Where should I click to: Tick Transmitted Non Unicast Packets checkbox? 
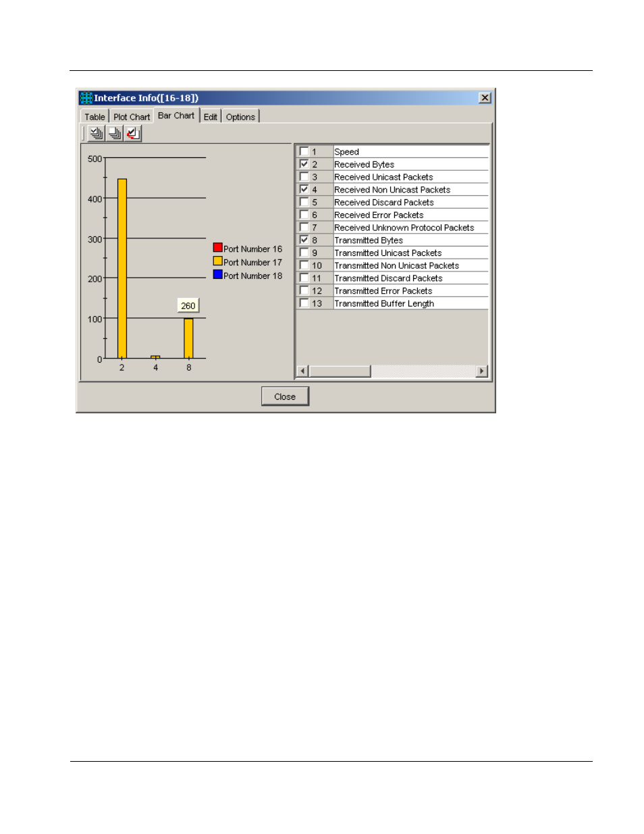pyautogui.click(x=304, y=265)
